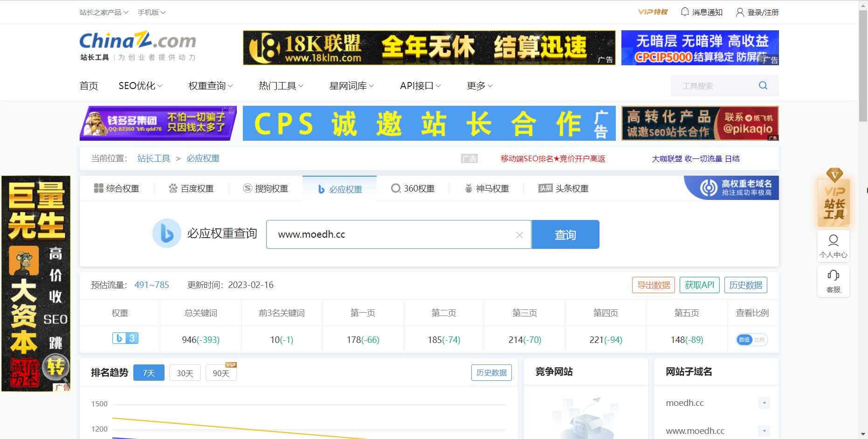
Task: Click the 头条权重 icon
Action: click(x=545, y=188)
